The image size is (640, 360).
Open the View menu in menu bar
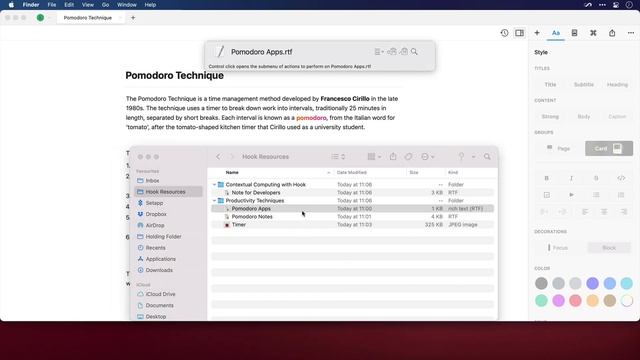(x=88, y=5)
